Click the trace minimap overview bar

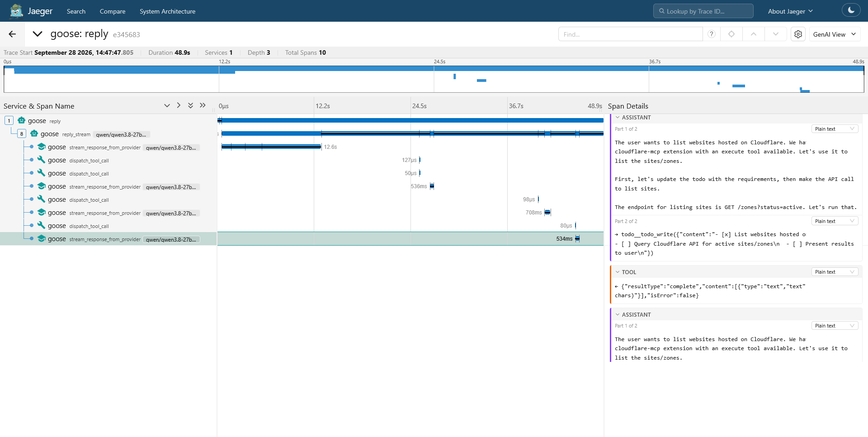[x=434, y=79]
